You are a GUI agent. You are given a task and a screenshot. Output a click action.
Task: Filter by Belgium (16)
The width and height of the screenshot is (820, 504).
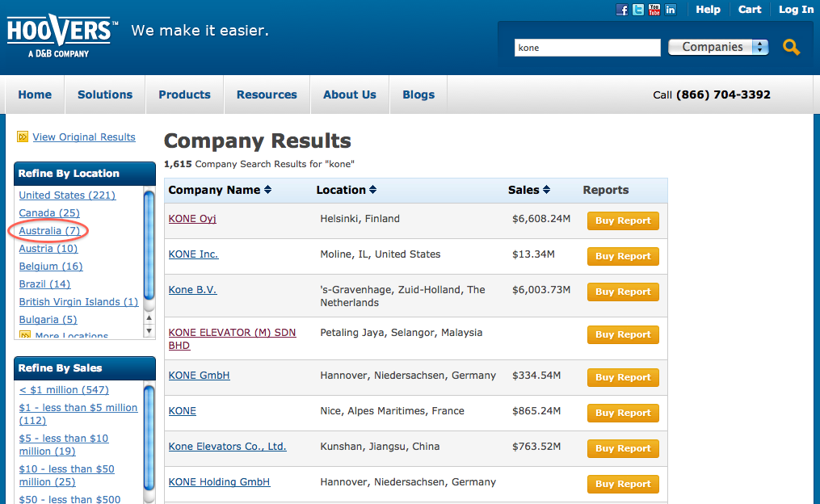tap(51, 266)
